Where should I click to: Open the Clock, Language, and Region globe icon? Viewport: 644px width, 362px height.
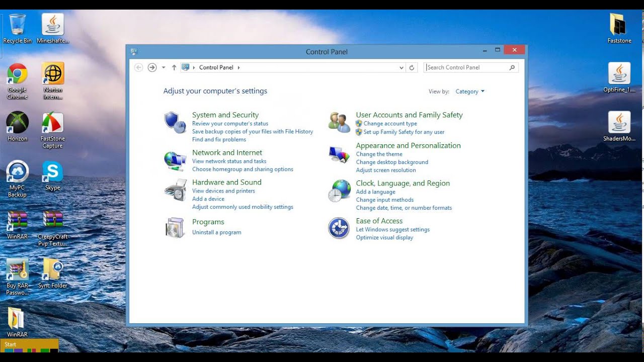[339, 191]
